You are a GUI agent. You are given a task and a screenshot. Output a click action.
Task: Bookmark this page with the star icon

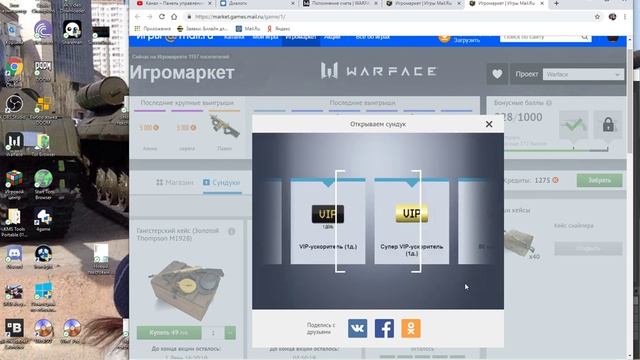pyautogui.click(x=597, y=17)
